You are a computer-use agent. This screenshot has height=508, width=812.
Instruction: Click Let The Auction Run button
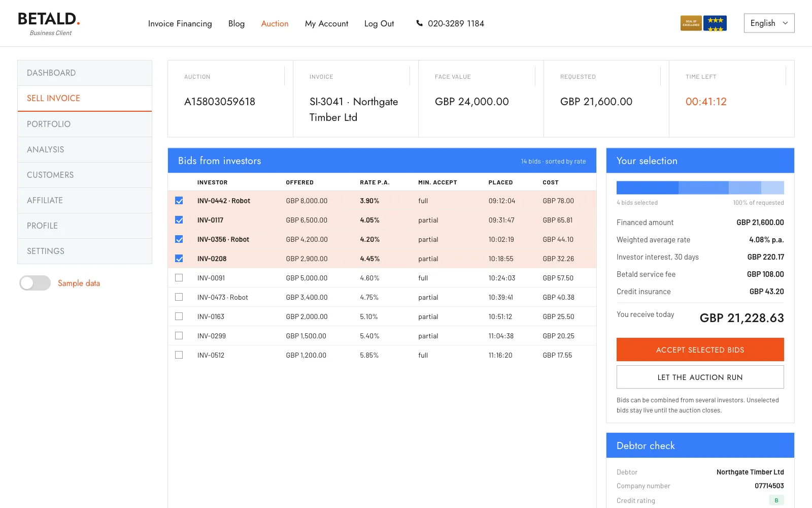click(700, 377)
